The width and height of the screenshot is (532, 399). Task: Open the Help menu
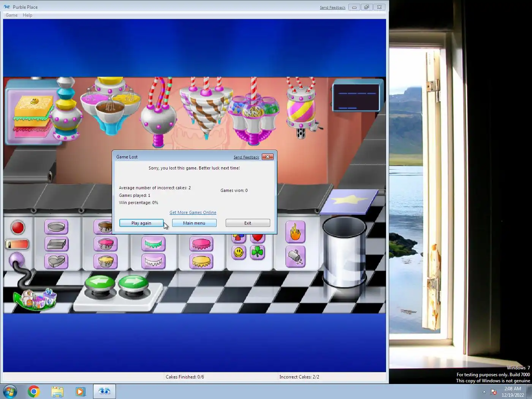27,15
